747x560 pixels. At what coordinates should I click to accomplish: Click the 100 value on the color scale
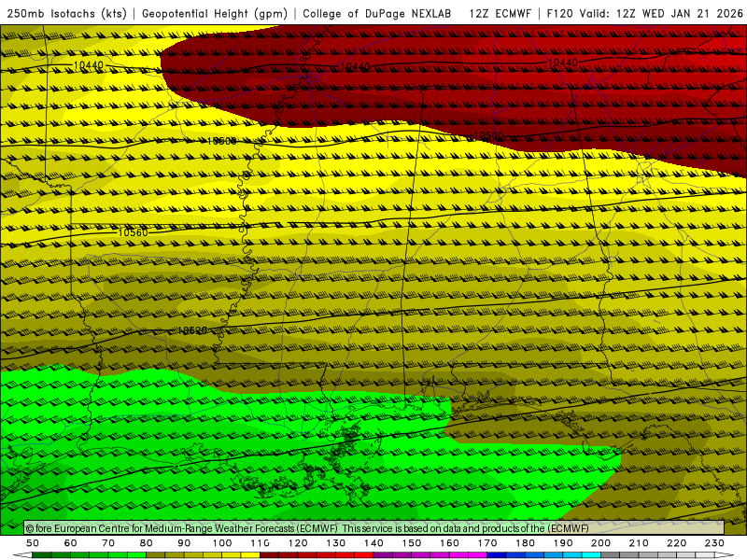[222, 543]
